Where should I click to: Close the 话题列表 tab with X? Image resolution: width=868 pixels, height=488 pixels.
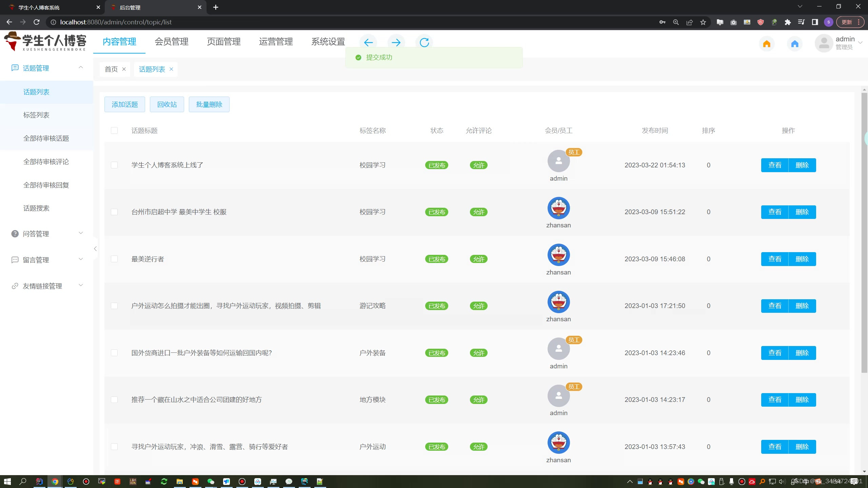(x=171, y=69)
